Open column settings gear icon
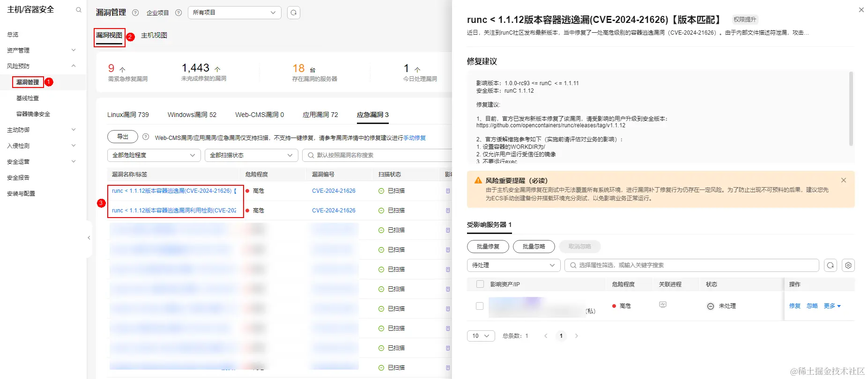 pyautogui.click(x=848, y=265)
